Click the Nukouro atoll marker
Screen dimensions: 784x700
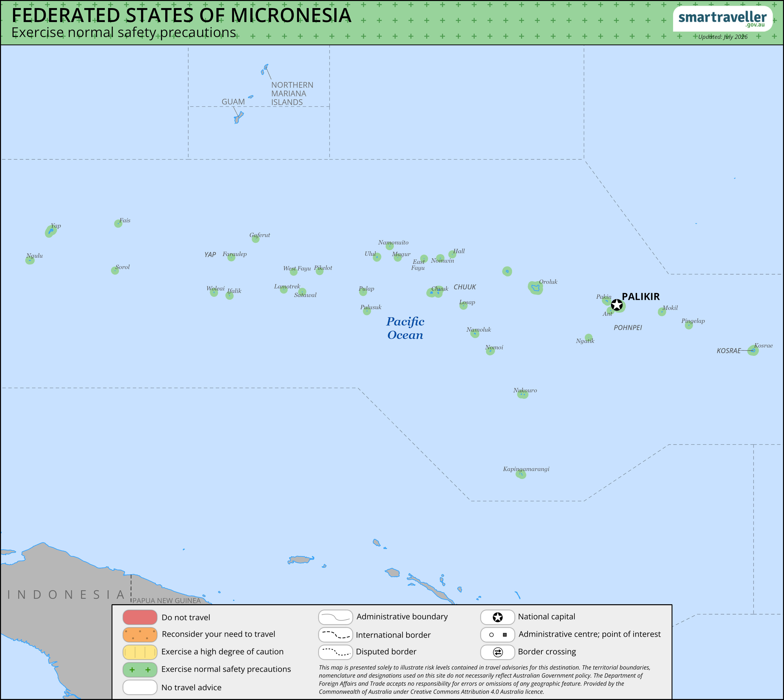[x=523, y=394]
